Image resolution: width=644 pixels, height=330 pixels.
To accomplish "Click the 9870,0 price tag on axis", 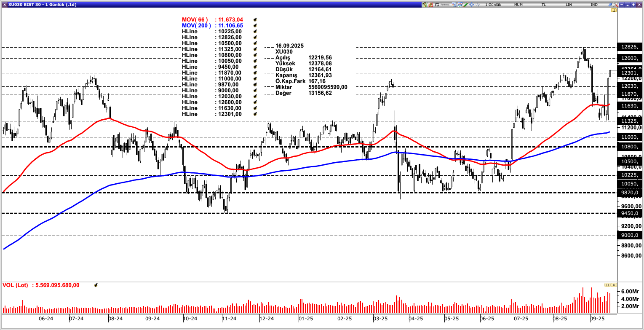I will pos(630,193).
